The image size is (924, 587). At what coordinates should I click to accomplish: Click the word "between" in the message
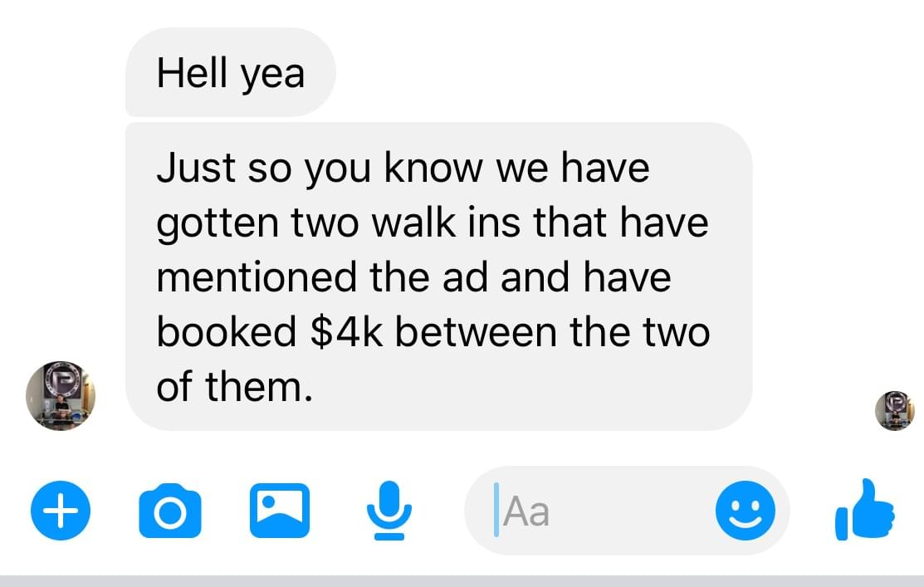[x=476, y=332]
